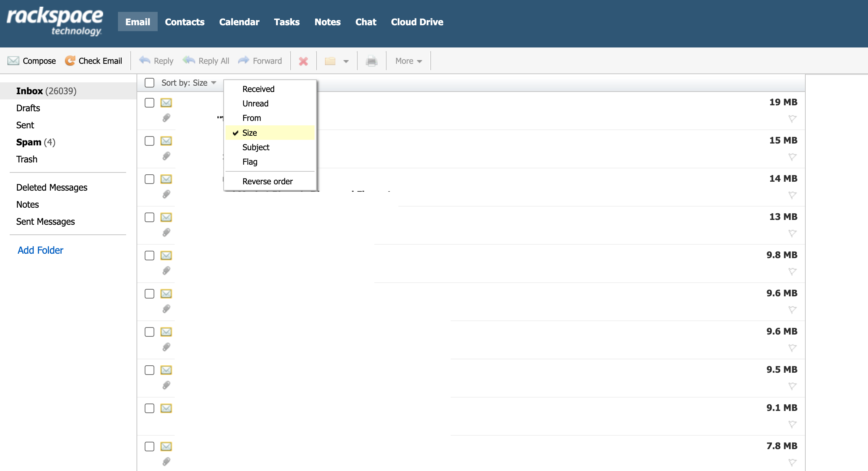Select the 9.8 MB message checkbox
Screen dimensions: 868x471
tap(149, 256)
